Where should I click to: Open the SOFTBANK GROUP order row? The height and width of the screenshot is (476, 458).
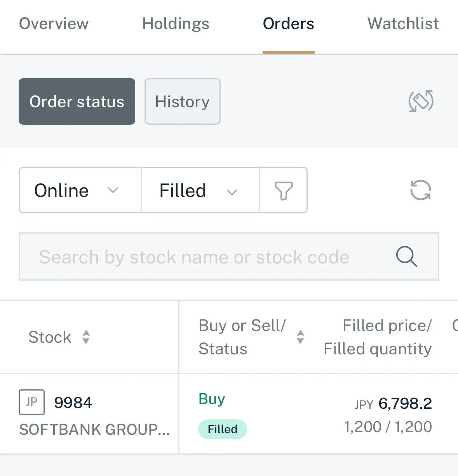tap(229, 414)
